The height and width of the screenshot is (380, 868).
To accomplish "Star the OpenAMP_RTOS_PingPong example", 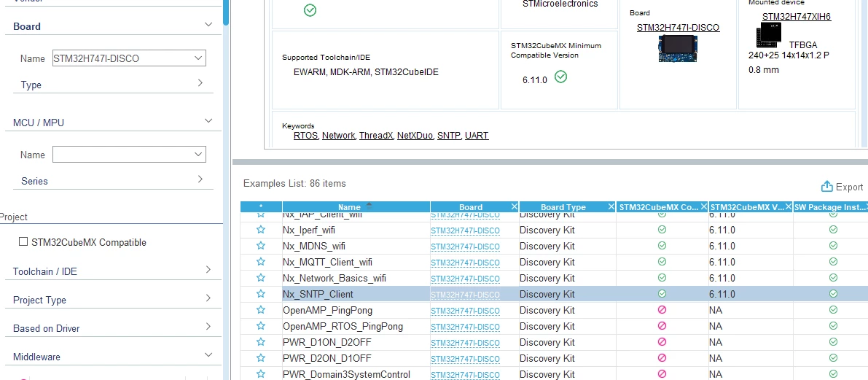I will click(x=261, y=326).
